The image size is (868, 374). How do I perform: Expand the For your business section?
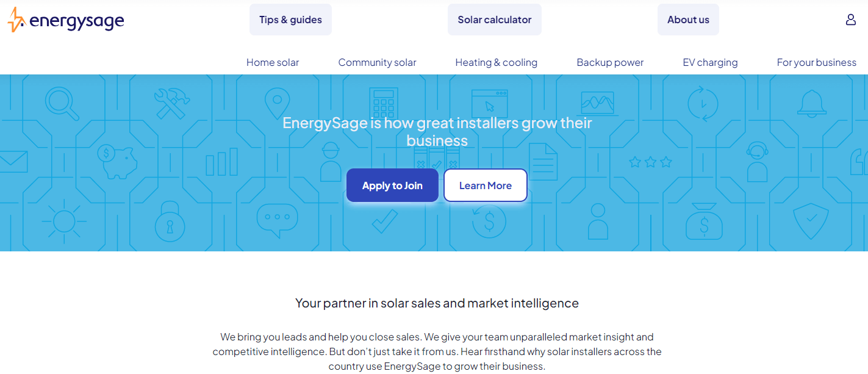tap(817, 62)
